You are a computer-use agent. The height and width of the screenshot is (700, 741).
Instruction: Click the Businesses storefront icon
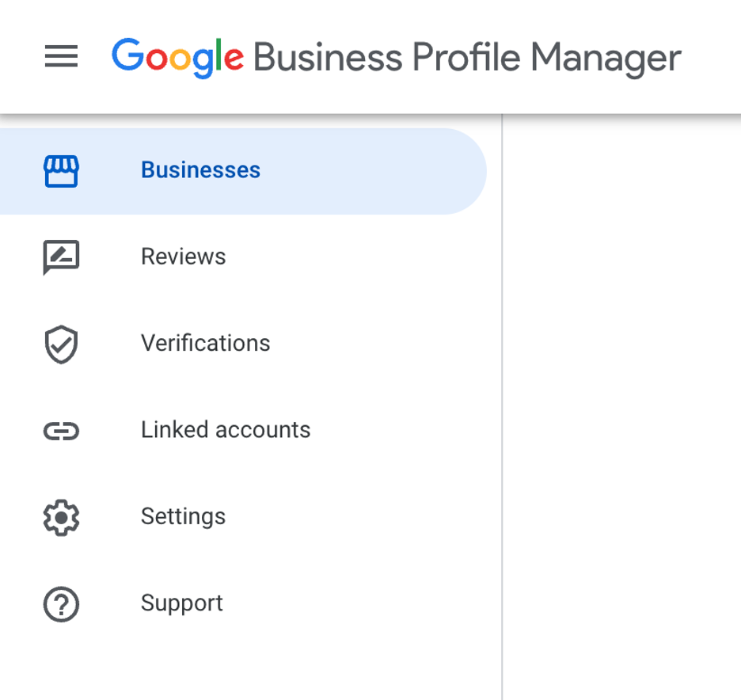pos(61,170)
